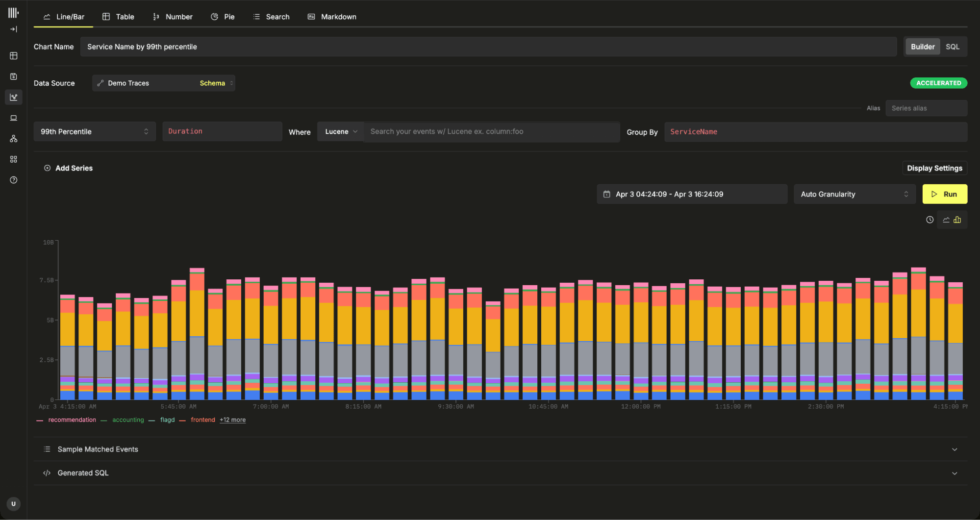The image size is (980, 520).
Task: Open the laptop icon in the sidebar
Action: (13, 118)
